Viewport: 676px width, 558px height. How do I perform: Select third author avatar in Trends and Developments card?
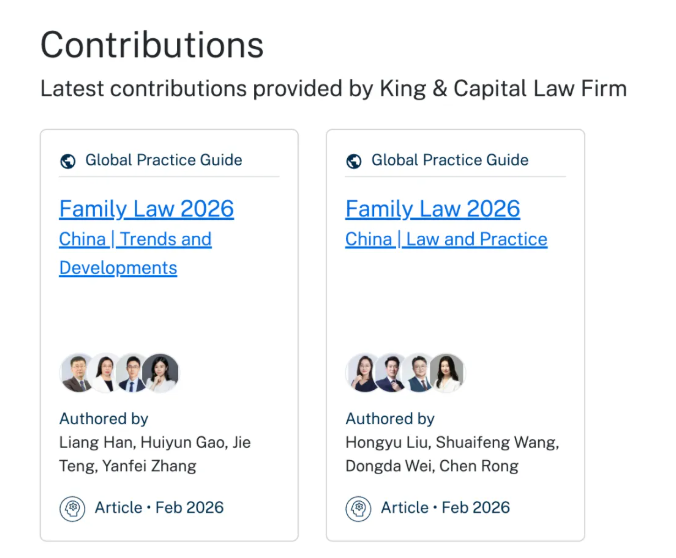tap(132, 373)
